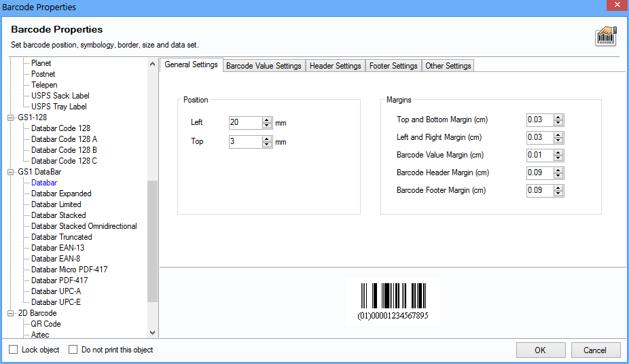The height and width of the screenshot is (364, 629).
Task: Select Databar Expanded
Action: coord(61,194)
